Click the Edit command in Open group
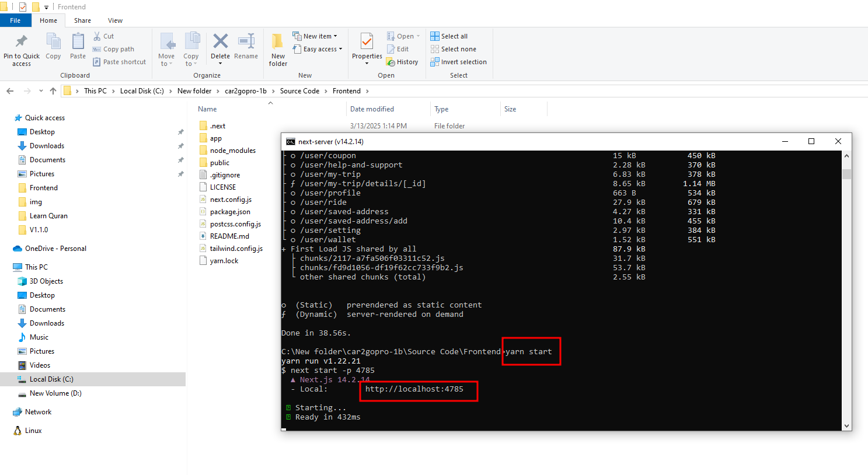This screenshot has width=868, height=475. click(398, 49)
